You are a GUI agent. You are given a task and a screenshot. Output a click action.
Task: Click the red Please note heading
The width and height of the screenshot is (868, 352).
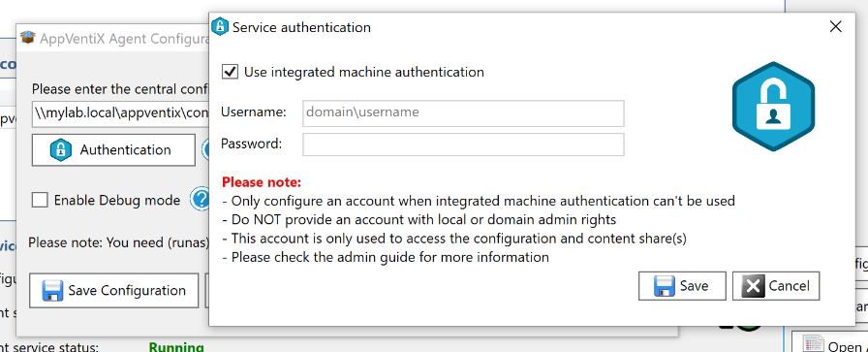(x=262, y=182)
